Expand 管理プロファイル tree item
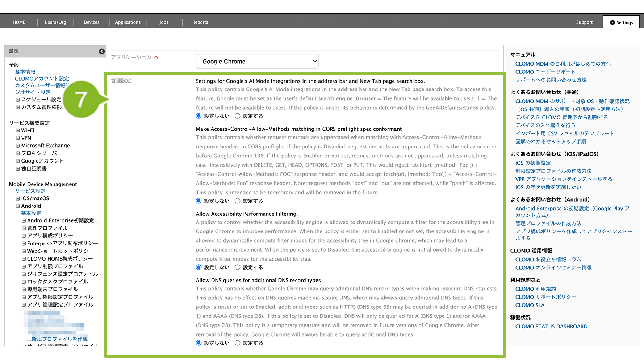644x362 pixels. 24,228
